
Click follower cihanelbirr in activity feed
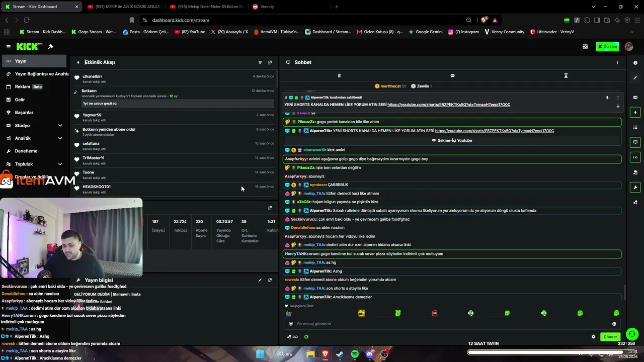tap(92, 76)
